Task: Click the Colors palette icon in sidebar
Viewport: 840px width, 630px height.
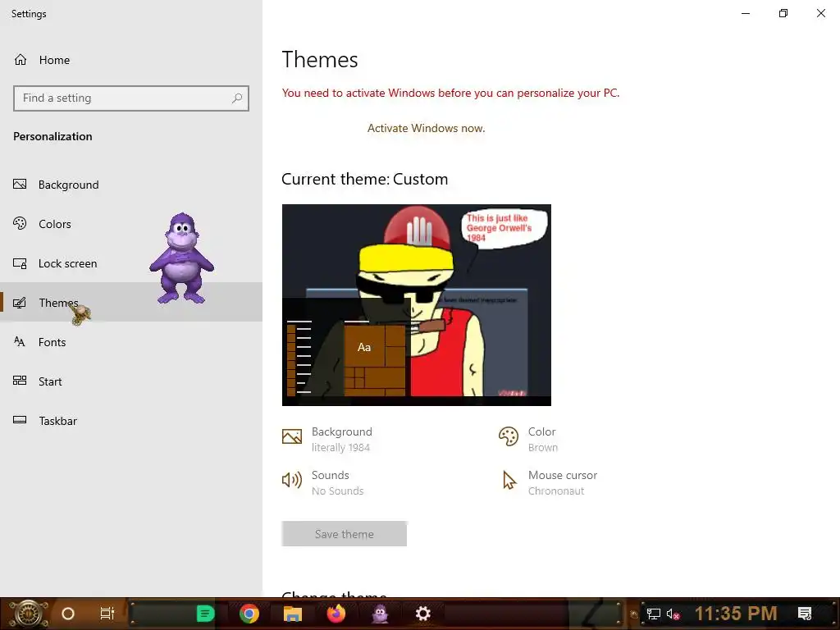Action: pos(20,223)
